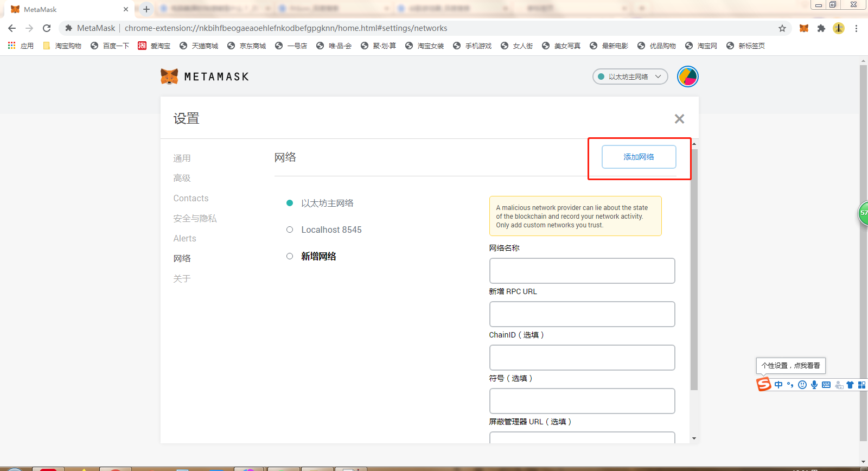Viewport: 868px width, 471px height.
Task: Expand the 以太坊主网络 network dropdown
Action: (630, 77)
